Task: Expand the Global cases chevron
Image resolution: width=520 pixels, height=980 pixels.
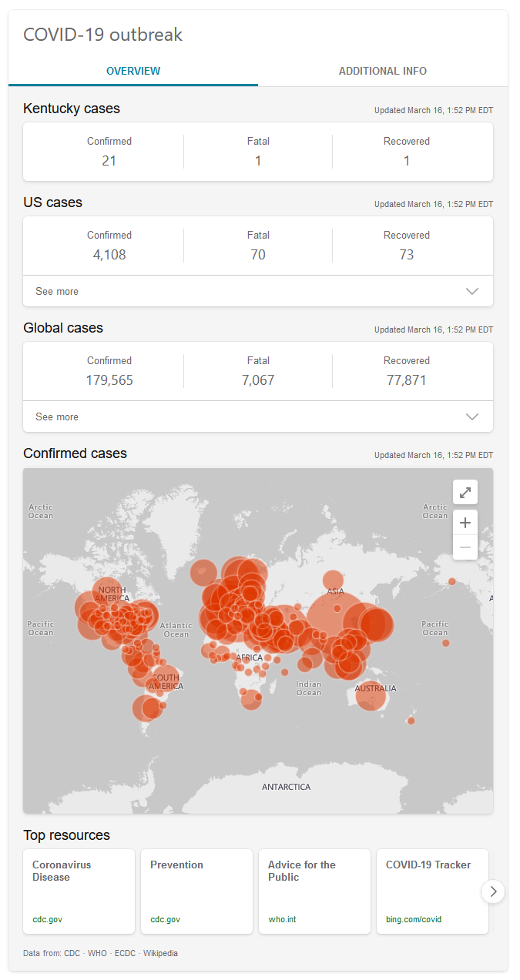Action: [472, 416]
